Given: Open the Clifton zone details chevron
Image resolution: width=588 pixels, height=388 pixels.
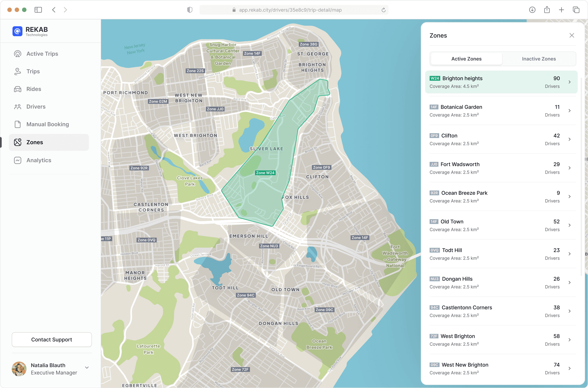Looking at the screenshot, I should [x=569, y=139].
